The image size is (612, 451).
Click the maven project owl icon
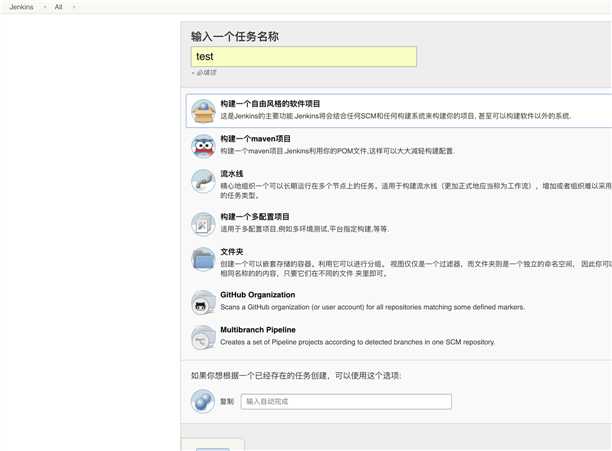203,146
